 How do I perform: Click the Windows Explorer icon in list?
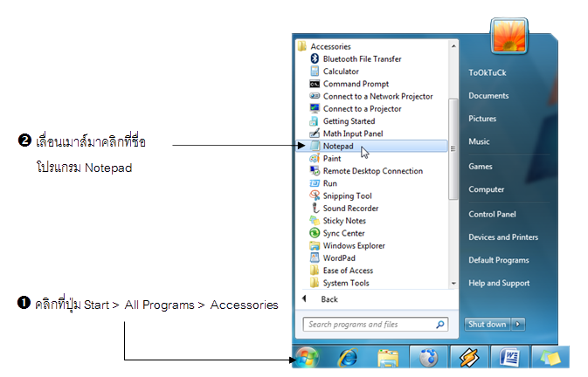315,245
